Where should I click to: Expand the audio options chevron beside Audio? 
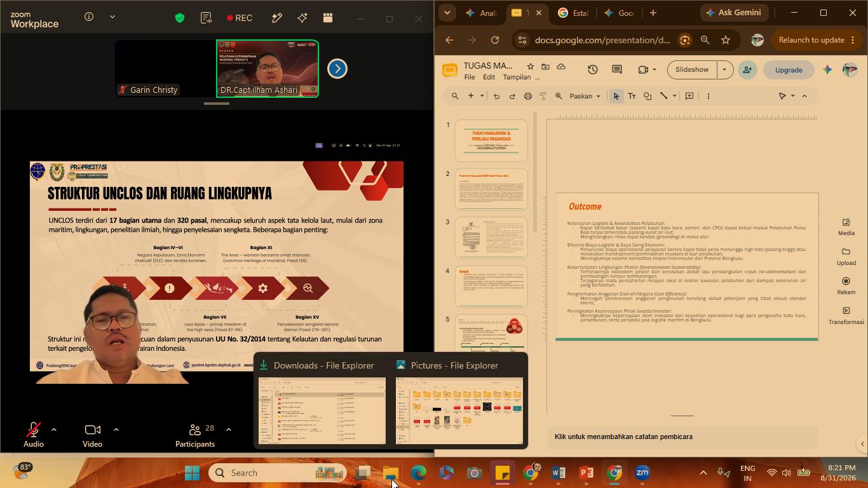54,430
